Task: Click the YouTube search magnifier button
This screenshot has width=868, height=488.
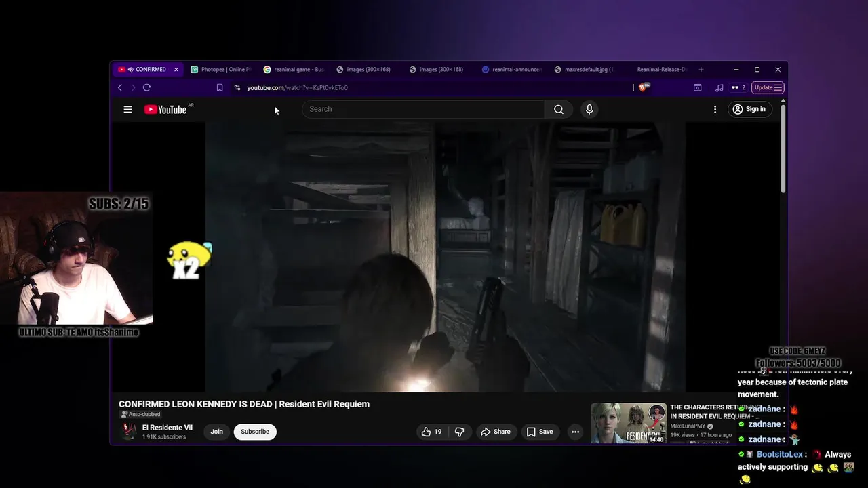Action: (x=558, y=109)
